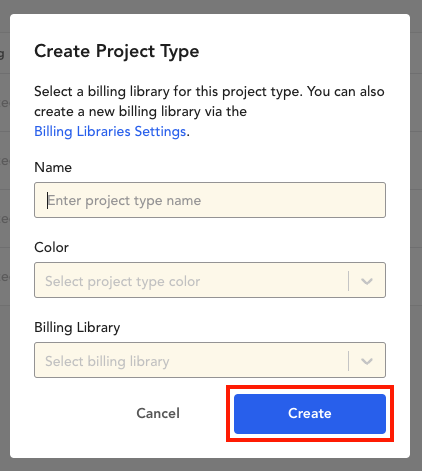The image size is (422, 471).
Task: Click the Enter project type name placeholder text
Action: coord(124,201)
